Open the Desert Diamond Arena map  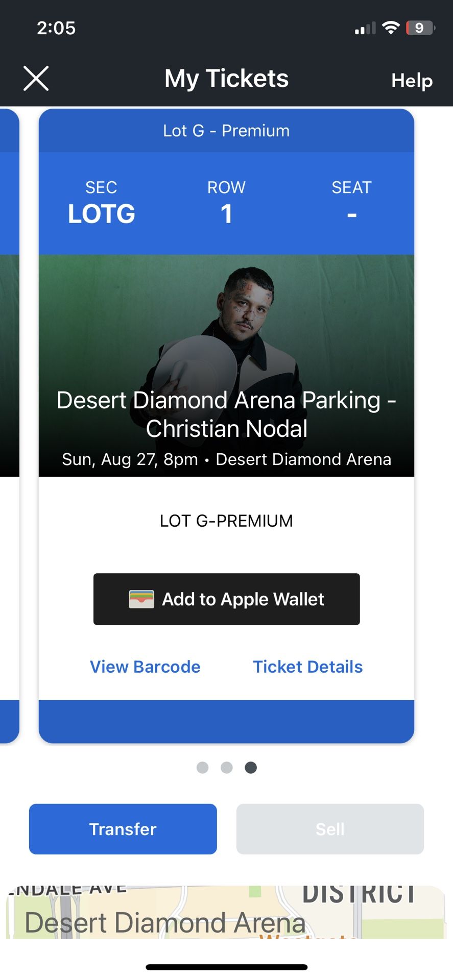point(226,913)
